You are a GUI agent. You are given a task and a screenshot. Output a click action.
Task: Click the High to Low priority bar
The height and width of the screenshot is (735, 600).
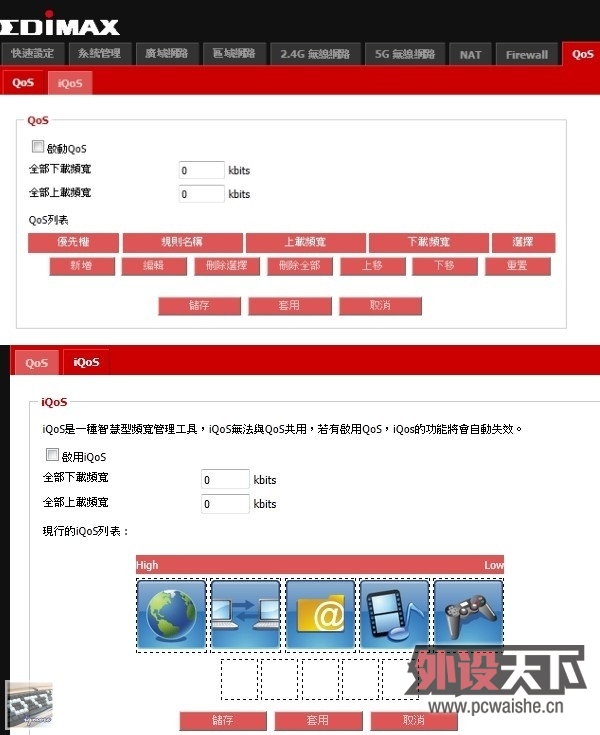(320, 565)
